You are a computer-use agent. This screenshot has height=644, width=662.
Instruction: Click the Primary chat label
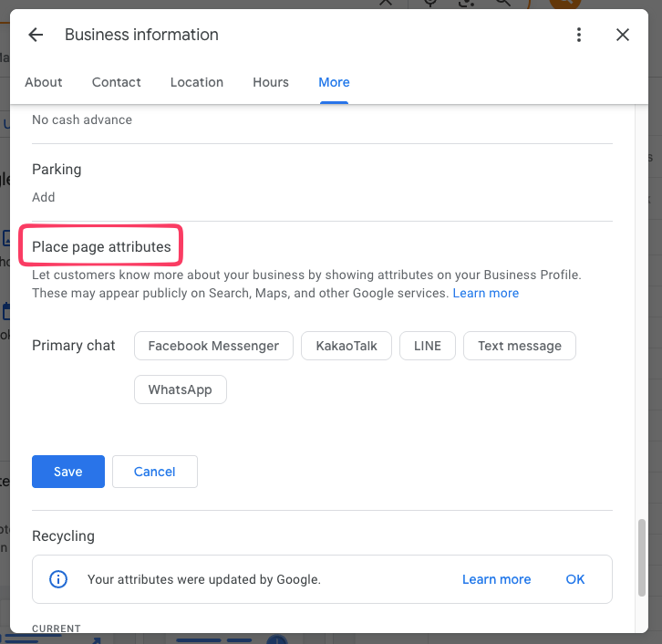tap(74, 346)
